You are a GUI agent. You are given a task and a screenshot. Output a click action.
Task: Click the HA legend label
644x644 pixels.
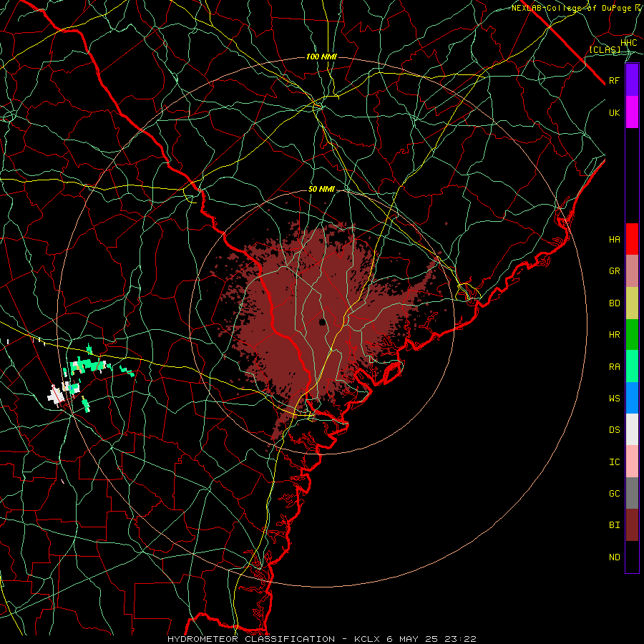tap(614, 239)
